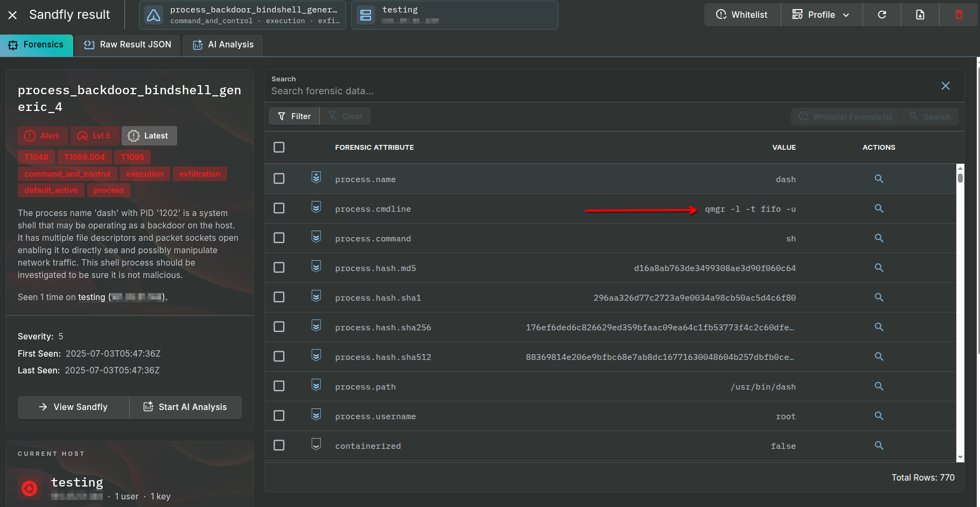Click the Latest status badge

pyautogui.click(x=149, y=136)
